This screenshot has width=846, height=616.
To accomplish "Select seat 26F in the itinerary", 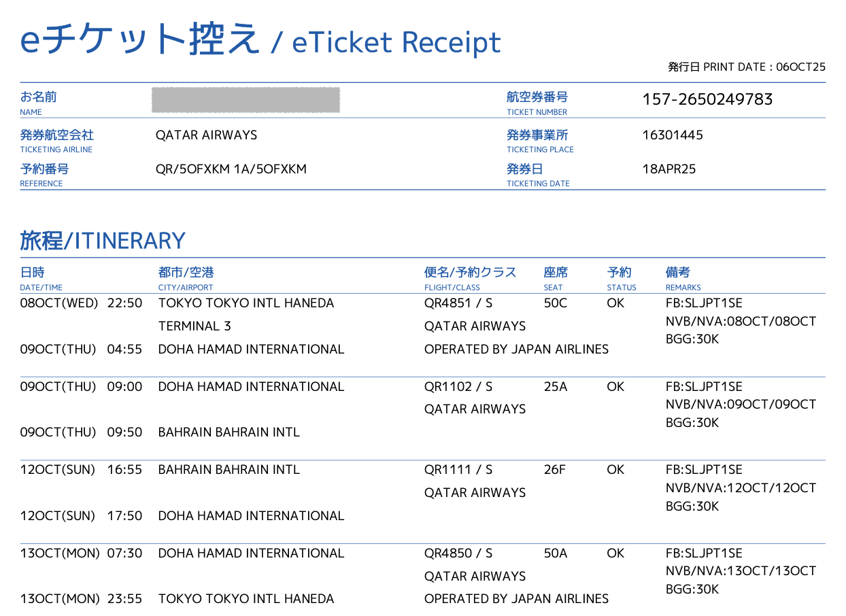I will pos(554,470).
